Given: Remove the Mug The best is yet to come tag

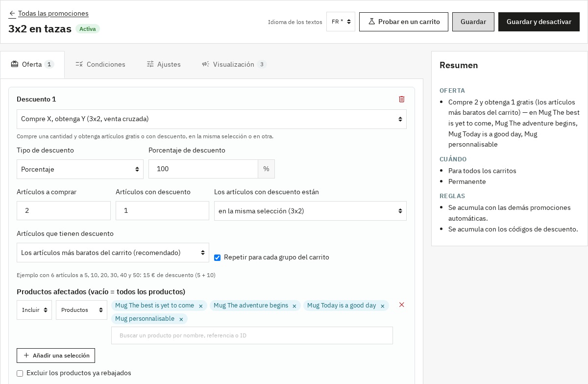Looking at the screenshot, I should (201, 306).
